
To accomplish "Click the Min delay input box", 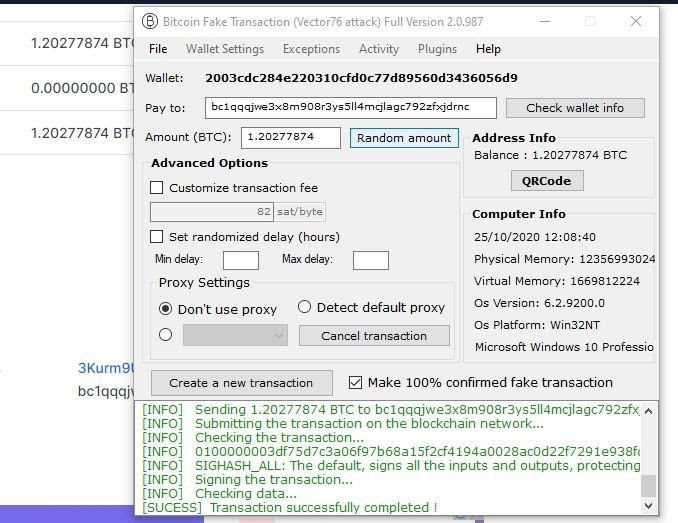I will [241, 260].
